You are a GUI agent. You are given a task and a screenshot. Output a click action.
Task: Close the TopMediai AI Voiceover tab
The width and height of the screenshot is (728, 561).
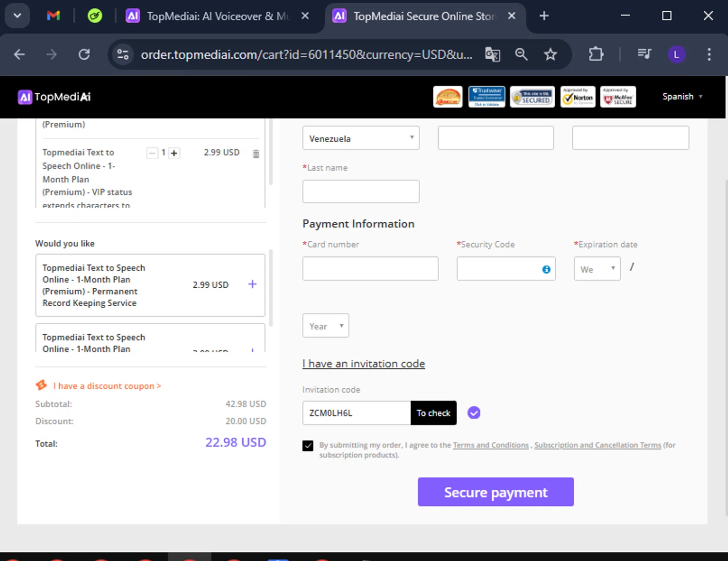click(x=305, y=16)
